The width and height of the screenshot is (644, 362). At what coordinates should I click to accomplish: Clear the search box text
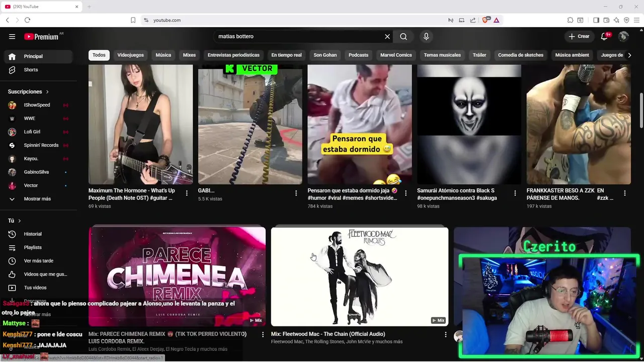tap(387, 36)
